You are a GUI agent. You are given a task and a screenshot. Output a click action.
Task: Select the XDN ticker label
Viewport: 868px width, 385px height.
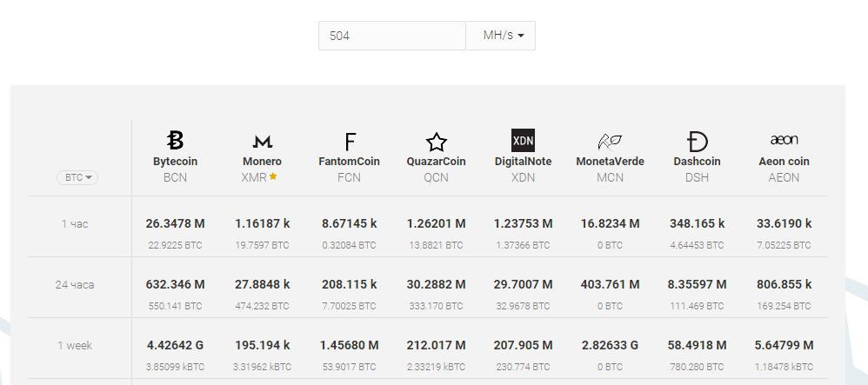tap(523, 177)
